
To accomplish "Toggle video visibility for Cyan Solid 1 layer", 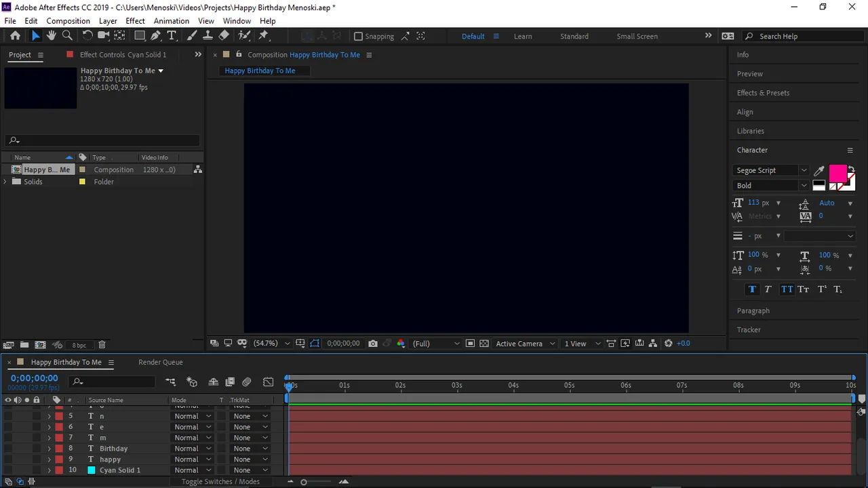I will 8,470.
